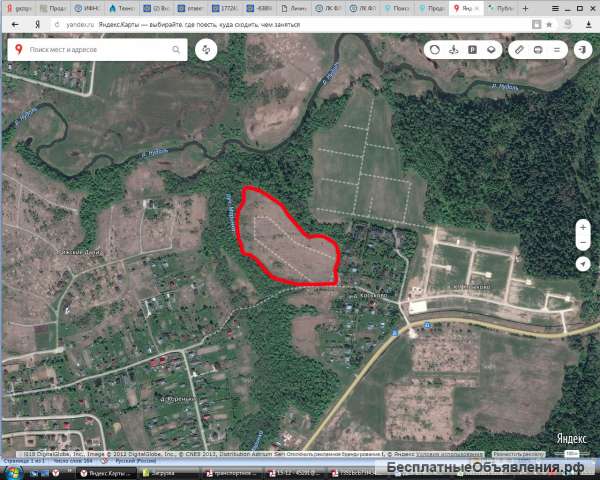The image size is (600, 480).
Task: Focus the places and addresses search field
Action: point(98,49)
